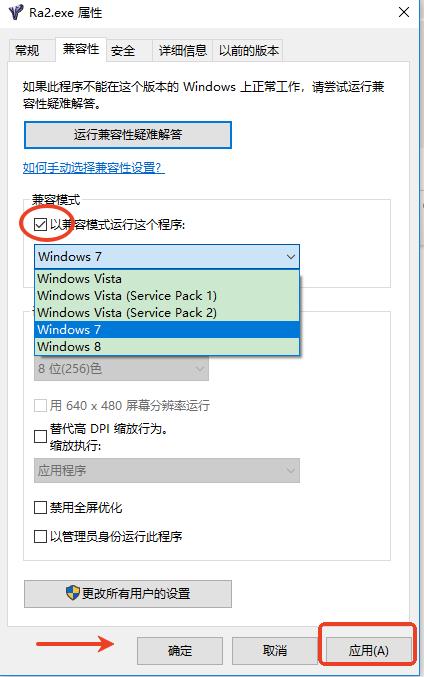Pick Windows Vista (Service Pack 2) option
This screenshot has height=677, width=424.
click(167, 313)
